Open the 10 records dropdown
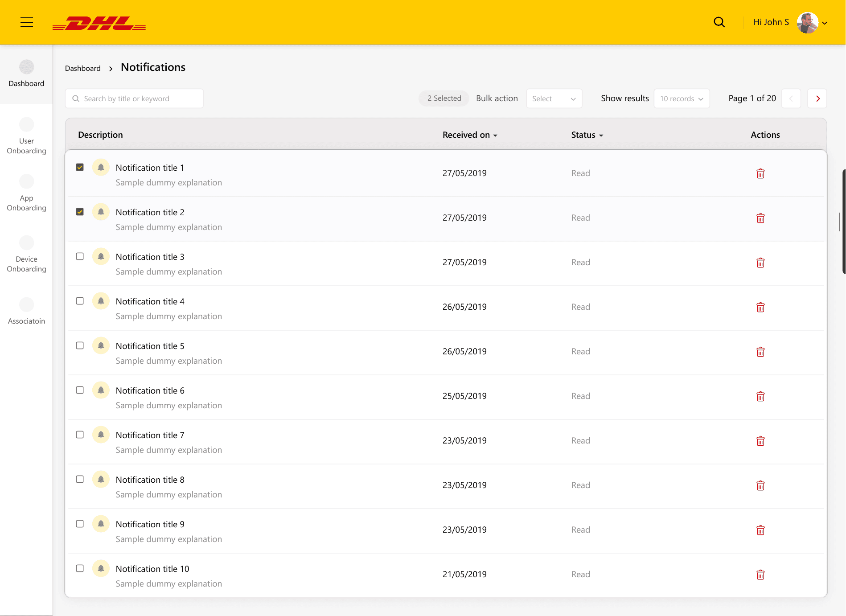This screenshot has height=616, width=846. (682, 99)
